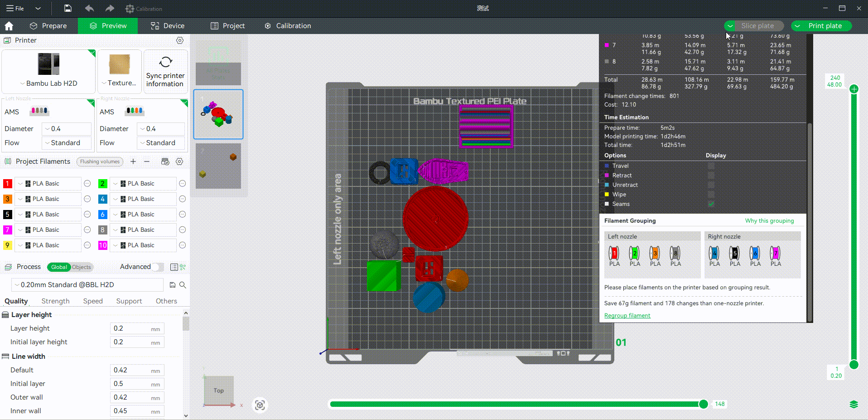Uncheck the Seams display checkbox
868x420 pixels.
click(711, 204)
